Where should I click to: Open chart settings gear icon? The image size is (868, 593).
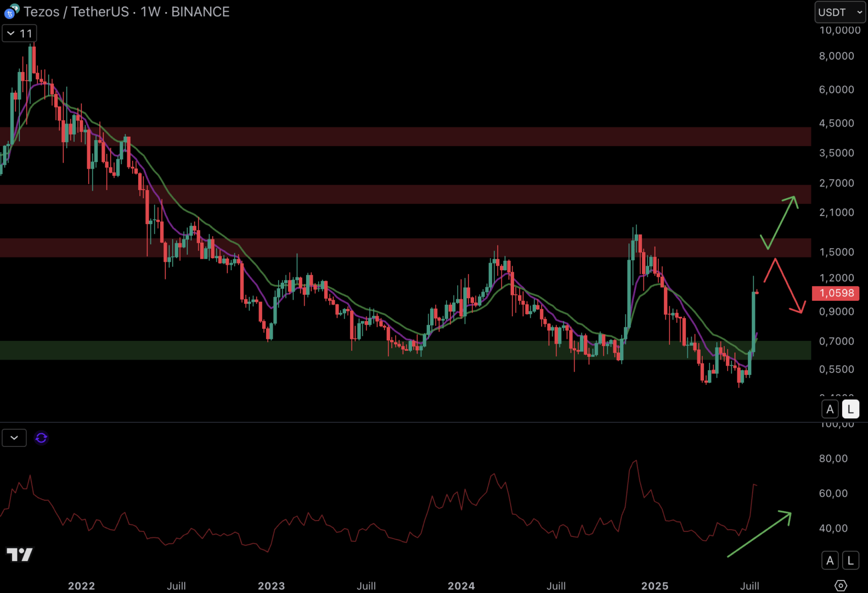click(x=841, y=585)
